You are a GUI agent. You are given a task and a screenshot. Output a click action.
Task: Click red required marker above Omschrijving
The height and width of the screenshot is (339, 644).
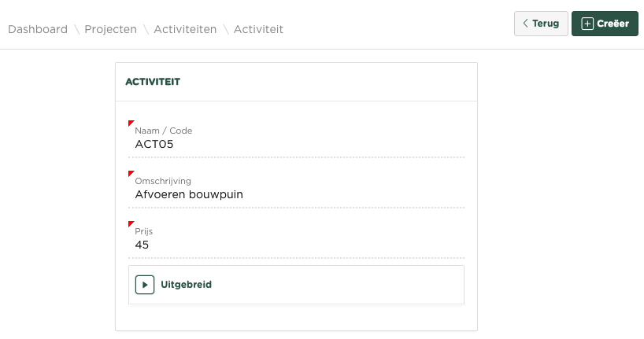click(131, 173)
